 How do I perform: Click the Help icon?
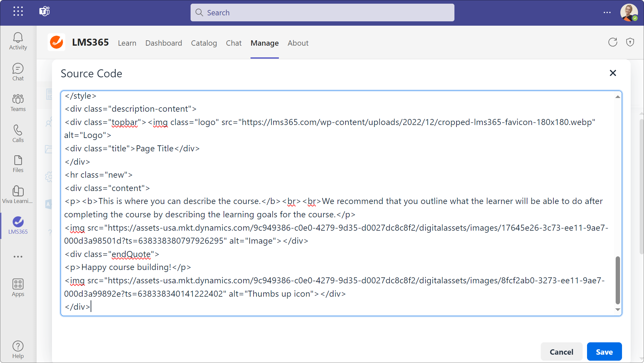click(x=18, y=349)
